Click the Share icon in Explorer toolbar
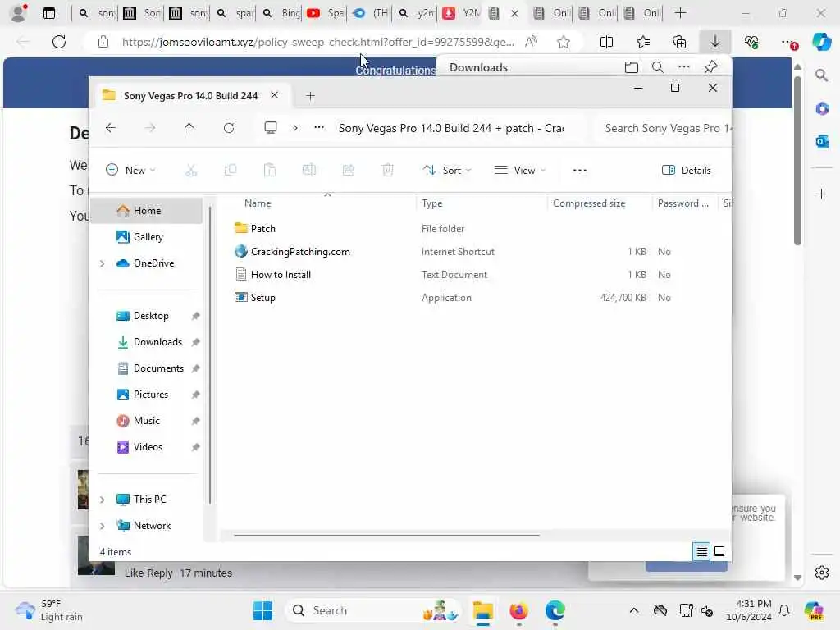 tap(348, 171)
